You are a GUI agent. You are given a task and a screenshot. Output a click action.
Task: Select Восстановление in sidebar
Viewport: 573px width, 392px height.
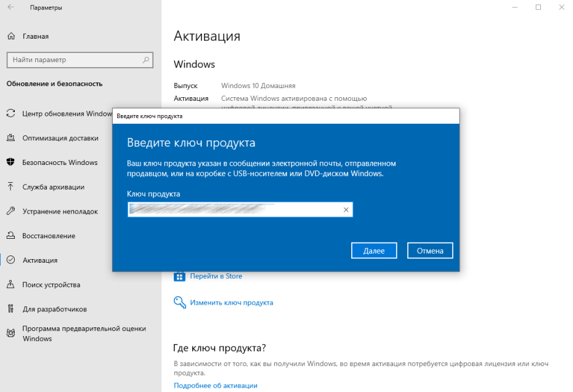[x=49, y=236]
